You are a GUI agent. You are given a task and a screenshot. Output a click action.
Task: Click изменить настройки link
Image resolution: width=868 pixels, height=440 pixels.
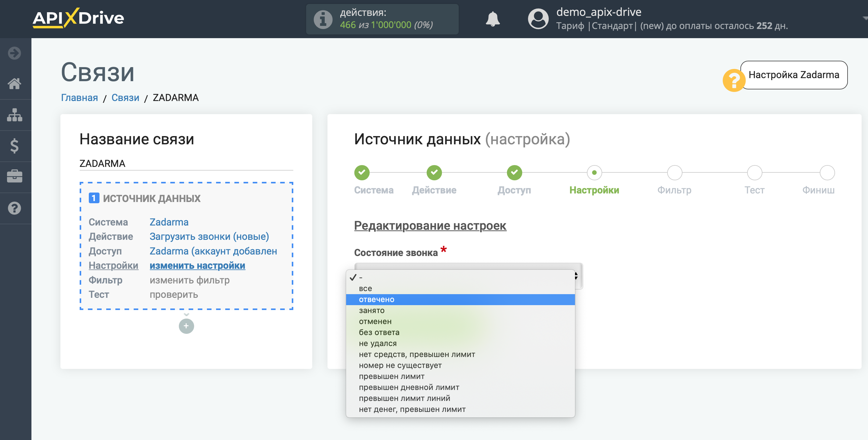(x=197, y=266)
